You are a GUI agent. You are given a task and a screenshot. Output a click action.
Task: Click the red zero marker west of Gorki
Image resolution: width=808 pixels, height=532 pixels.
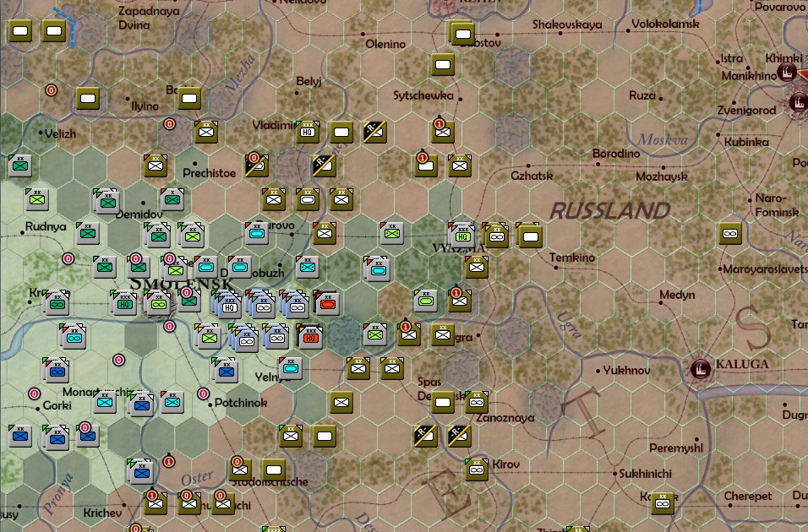tap(34, 394)
